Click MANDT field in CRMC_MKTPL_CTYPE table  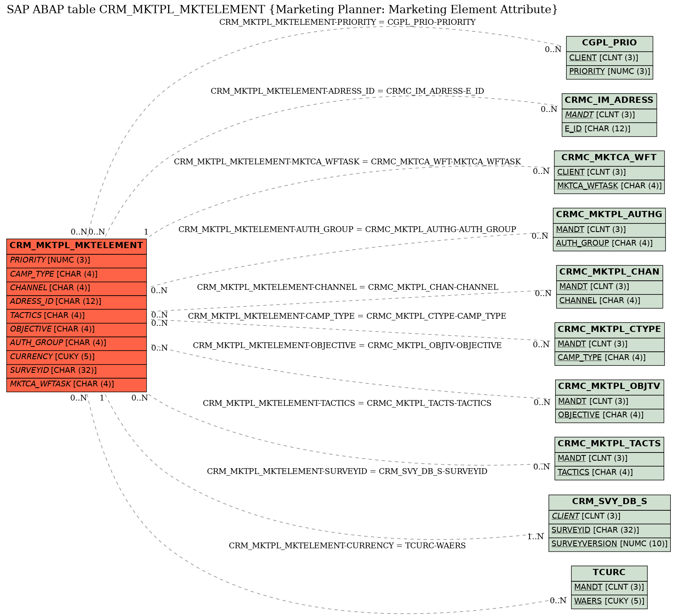tap(609, 344)
